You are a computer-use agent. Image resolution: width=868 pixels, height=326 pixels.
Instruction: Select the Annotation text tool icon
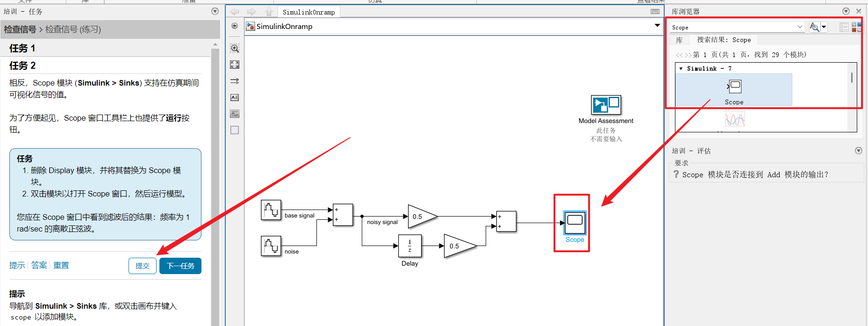click(235, 97)
